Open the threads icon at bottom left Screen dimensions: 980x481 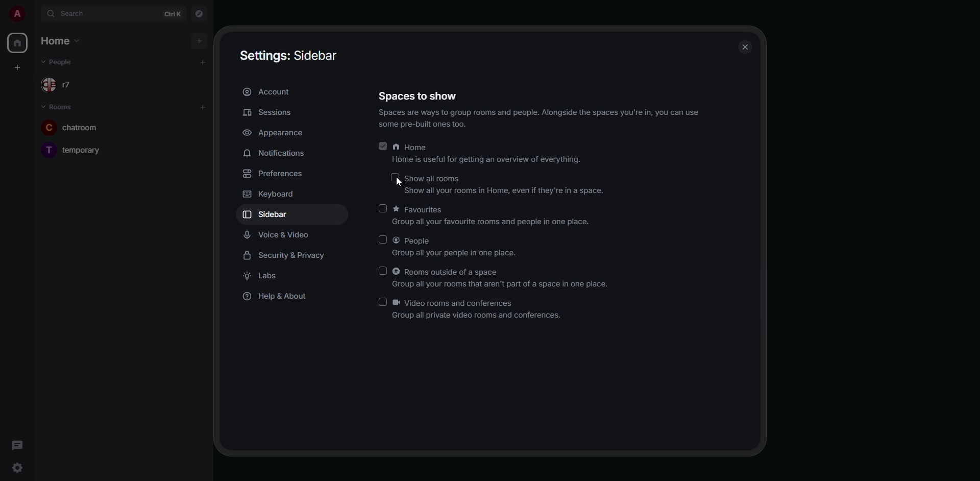[x=17, y=446]
